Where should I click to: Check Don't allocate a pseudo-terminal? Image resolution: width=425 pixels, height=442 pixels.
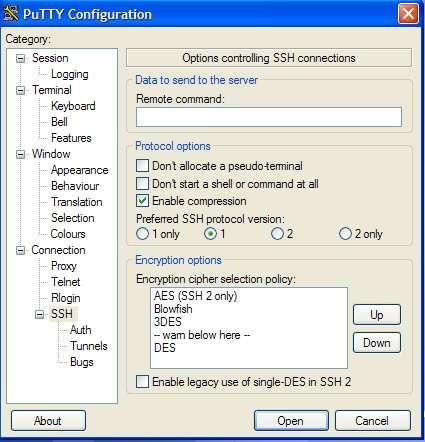click(142, 166)
